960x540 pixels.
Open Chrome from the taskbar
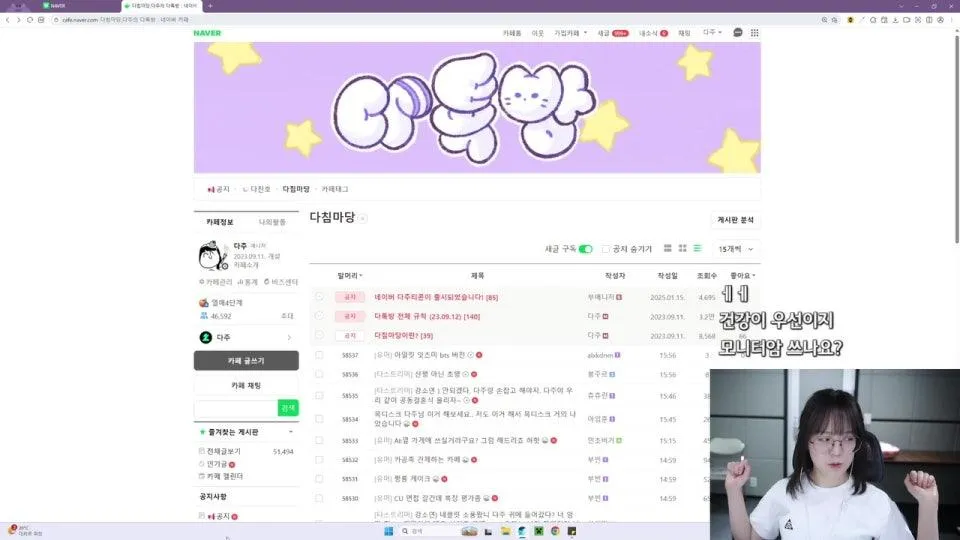coord(555,531)
